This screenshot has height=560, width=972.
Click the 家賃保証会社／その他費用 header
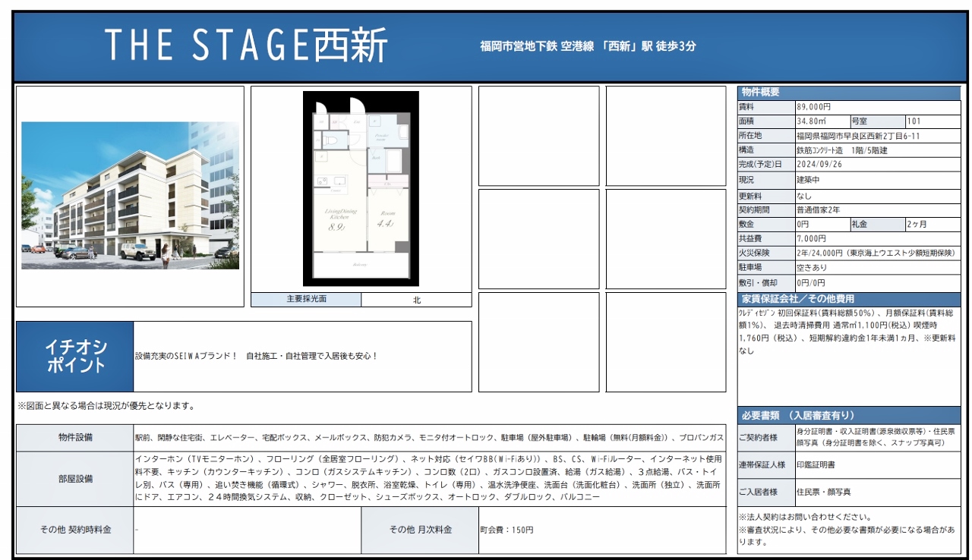[x=849, y=298]
